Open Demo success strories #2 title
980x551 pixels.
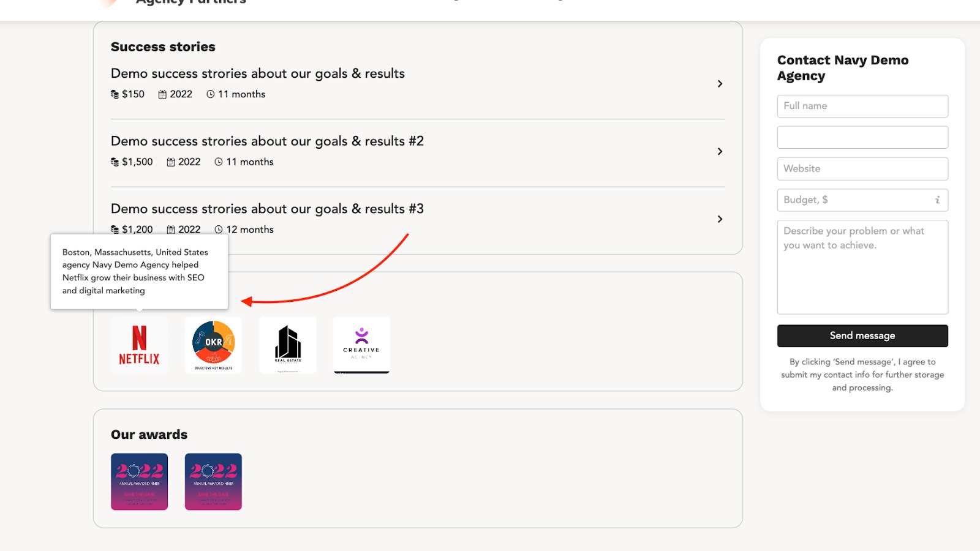[267, 141]
